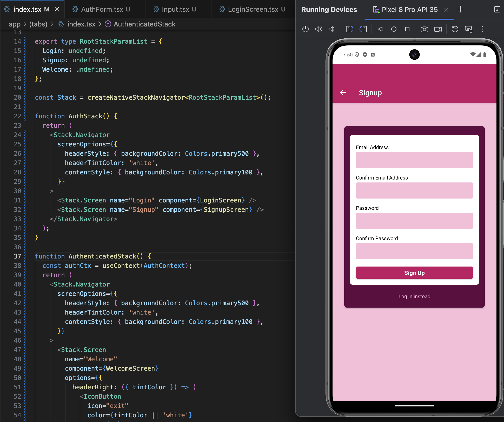Click createNativeStackNavigator on line 20
The width and height of the screenshot is (504, 422).
click(x=136, y=97)
